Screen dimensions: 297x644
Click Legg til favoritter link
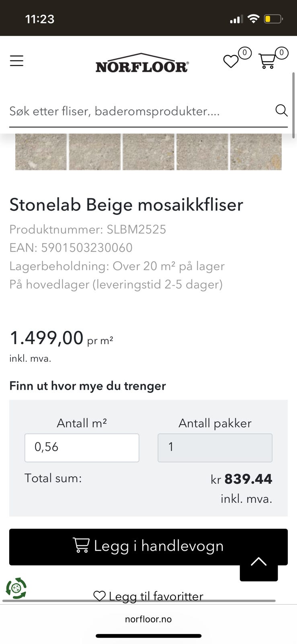(148, 596)
